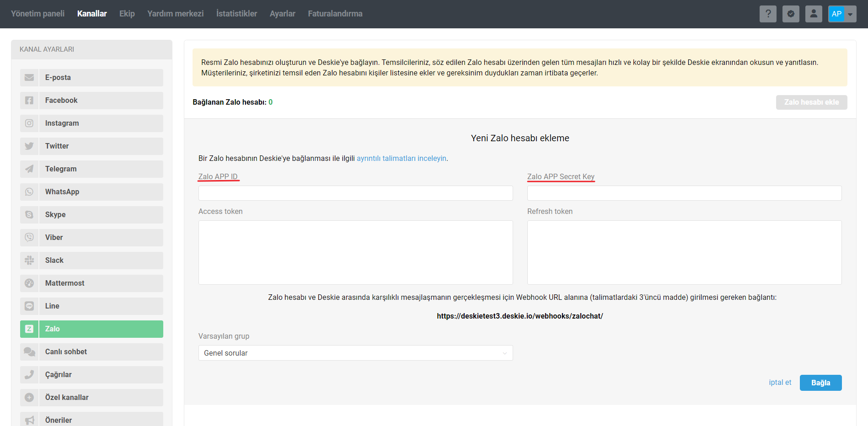
Task: Click the KANAL AYARLARI heading
Action: click(x=47, y=49)
